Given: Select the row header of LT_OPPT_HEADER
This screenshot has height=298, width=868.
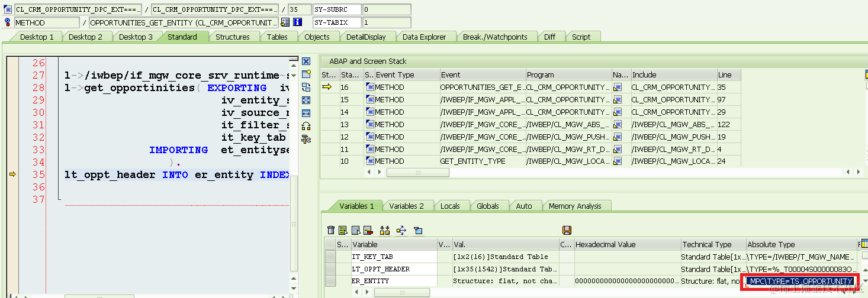Looking at the screenshot, I should click(x=330, y=269).
